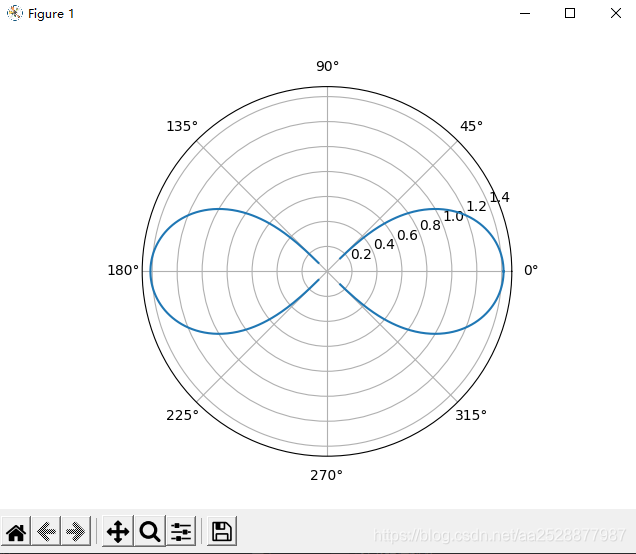Go forward to next view arrow

pyautogui.click(x=76, y=531)
